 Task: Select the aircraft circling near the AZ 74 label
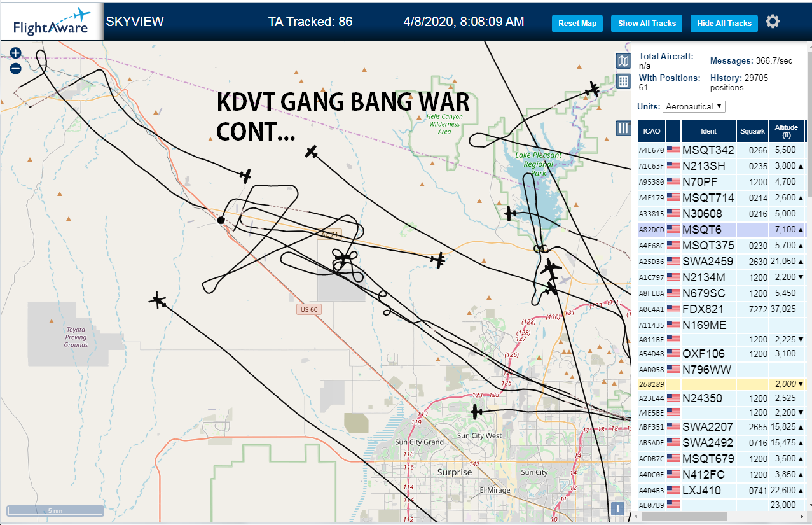pyautogui.click(x=343, y=259)
